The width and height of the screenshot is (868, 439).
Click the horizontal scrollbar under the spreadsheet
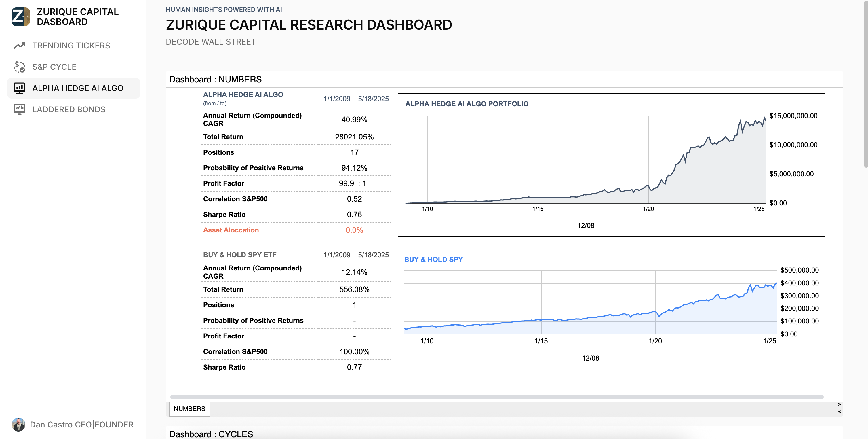point(496,397)
